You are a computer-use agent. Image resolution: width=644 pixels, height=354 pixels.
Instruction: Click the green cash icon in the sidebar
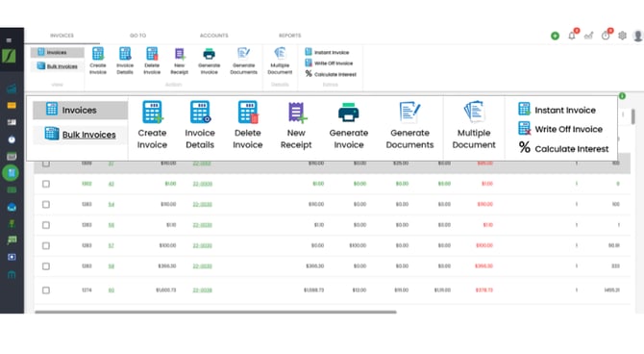coord(12,190)
